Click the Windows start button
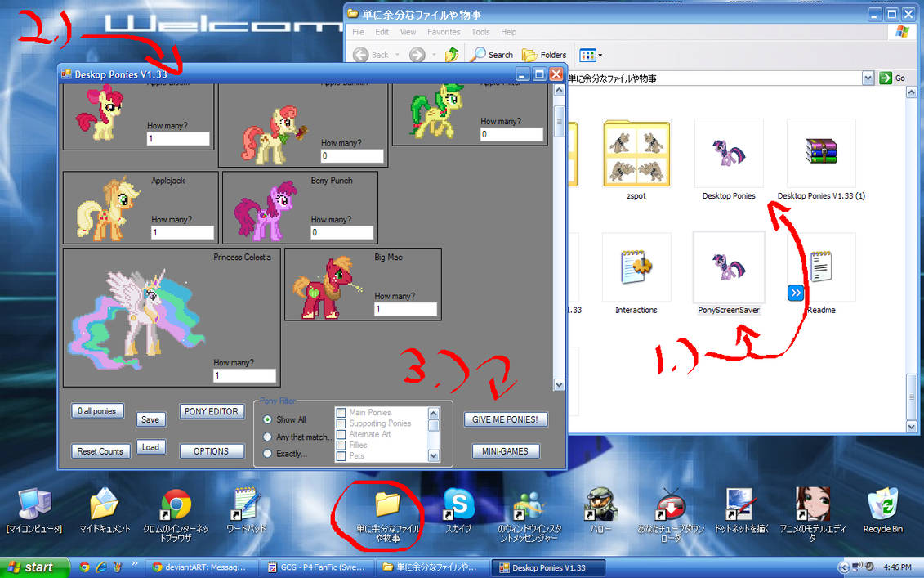This screenshot has height=578, width=924. pyautogui.click(x=34, y=567)
